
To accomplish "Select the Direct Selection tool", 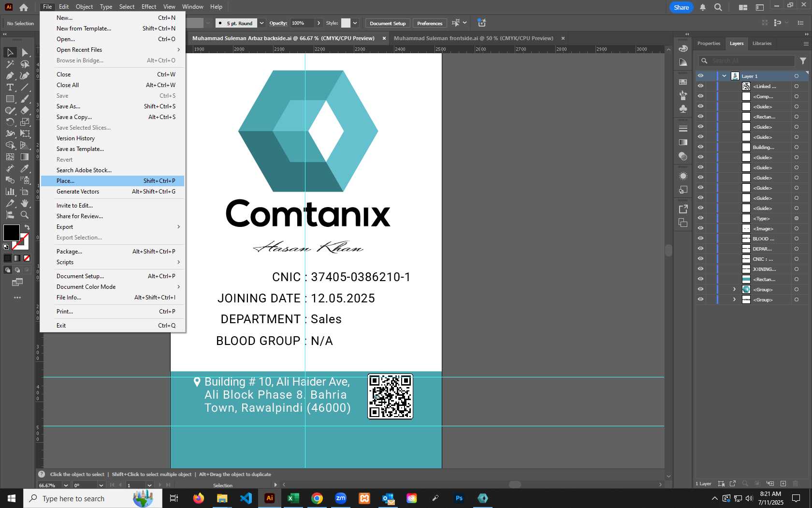I will [25, 52].
